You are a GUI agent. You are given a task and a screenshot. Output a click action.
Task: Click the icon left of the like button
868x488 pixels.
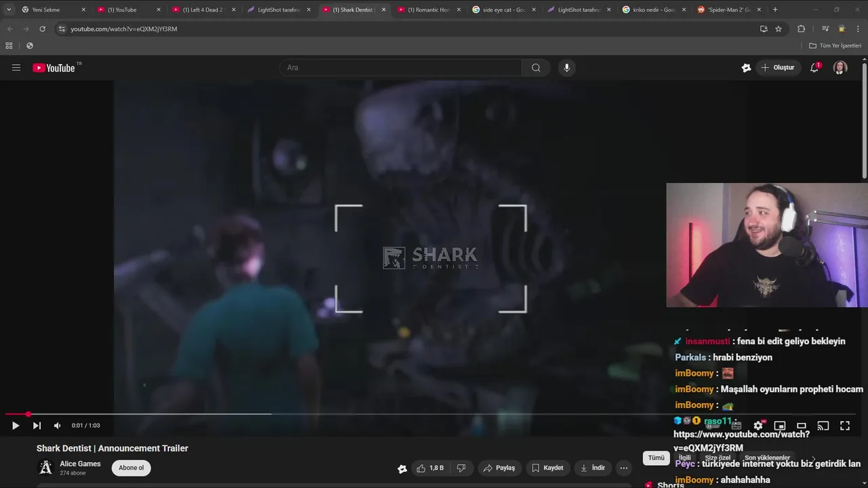coord(402,468)
